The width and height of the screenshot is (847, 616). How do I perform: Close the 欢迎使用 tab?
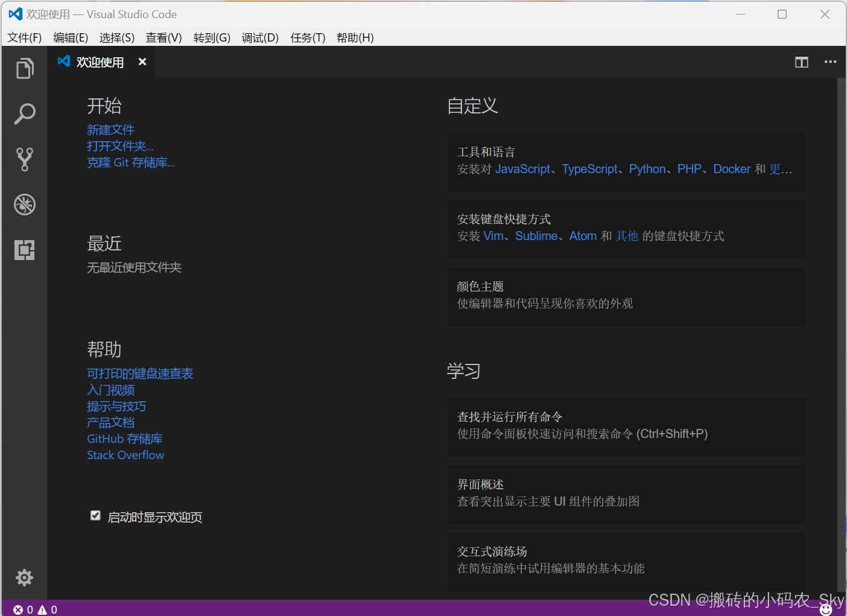pos(142,62)
